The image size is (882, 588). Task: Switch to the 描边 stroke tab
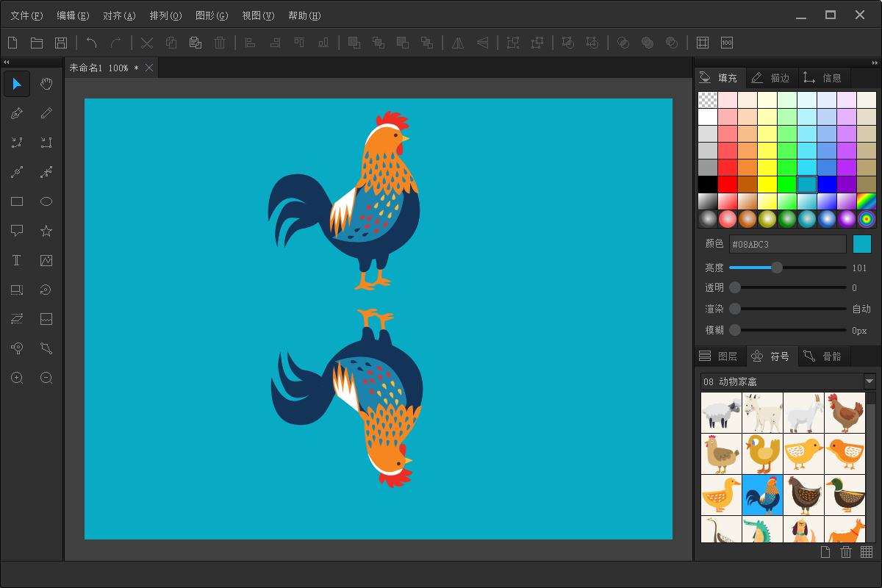(772, 78)
